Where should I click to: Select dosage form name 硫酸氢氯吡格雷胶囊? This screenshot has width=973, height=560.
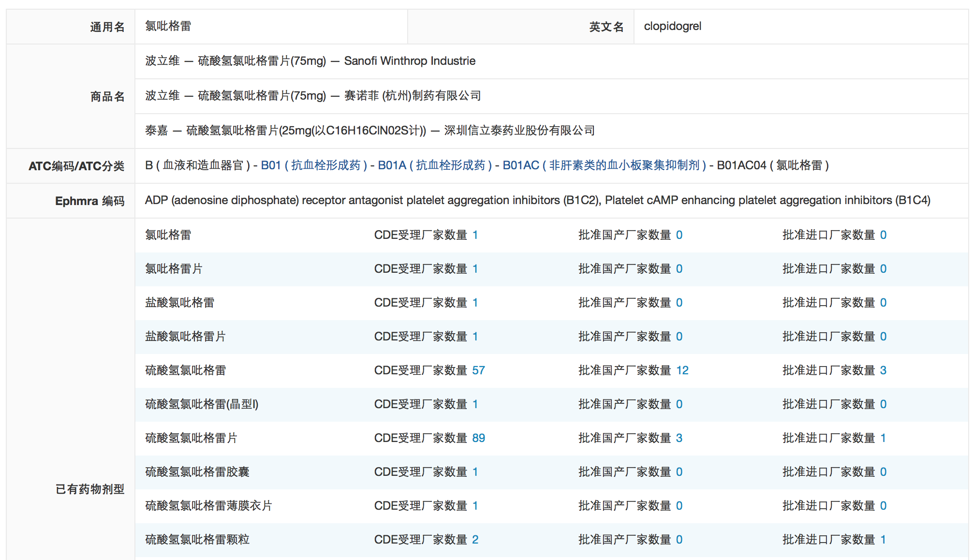(x=197, y=472)
